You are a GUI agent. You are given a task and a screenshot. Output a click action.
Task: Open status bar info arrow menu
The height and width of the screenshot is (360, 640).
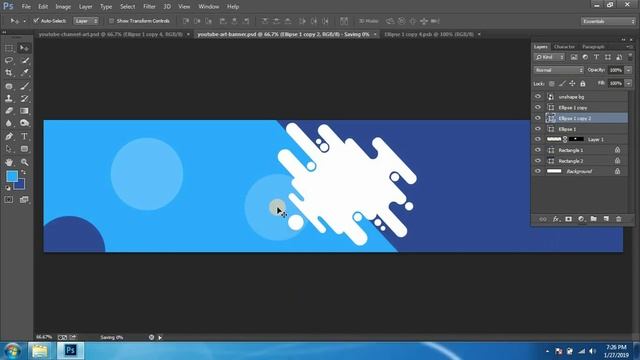(x=160, y=338)
